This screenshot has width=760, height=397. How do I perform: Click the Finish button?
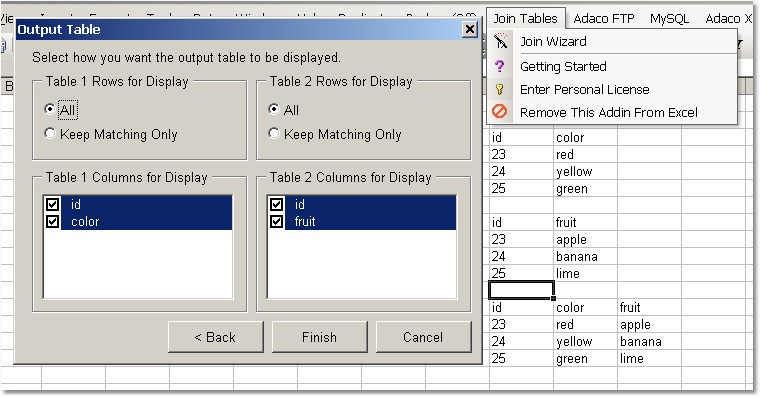pos(319,337)
